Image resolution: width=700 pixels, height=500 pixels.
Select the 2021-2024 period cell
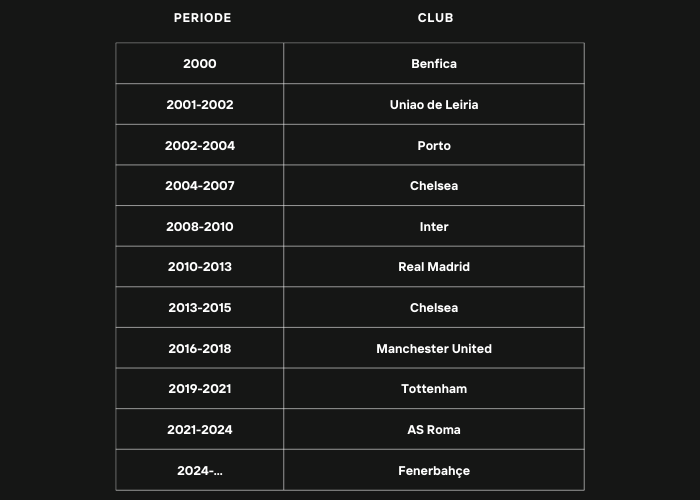click(200, 429)
